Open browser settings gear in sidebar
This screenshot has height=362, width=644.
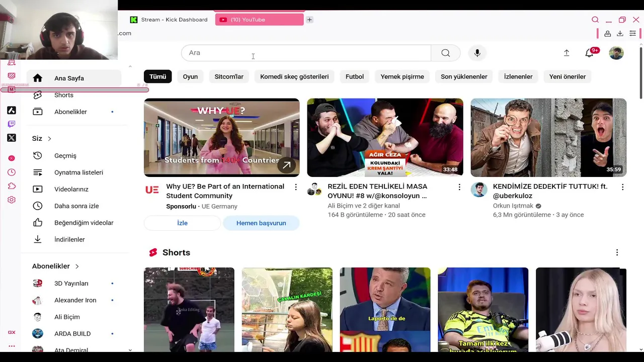click(x=12, y=200)
